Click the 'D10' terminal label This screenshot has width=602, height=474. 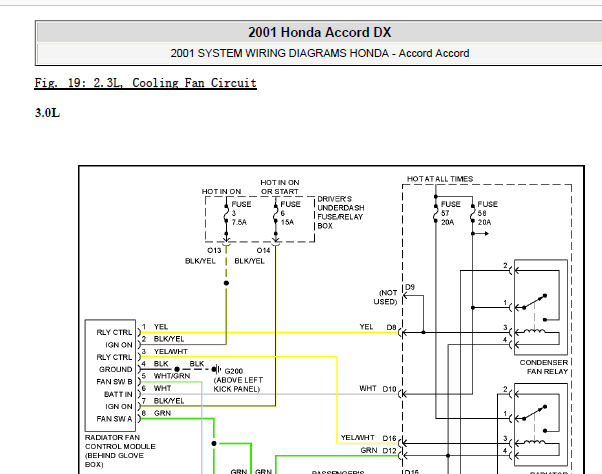(x=389, y=389)
